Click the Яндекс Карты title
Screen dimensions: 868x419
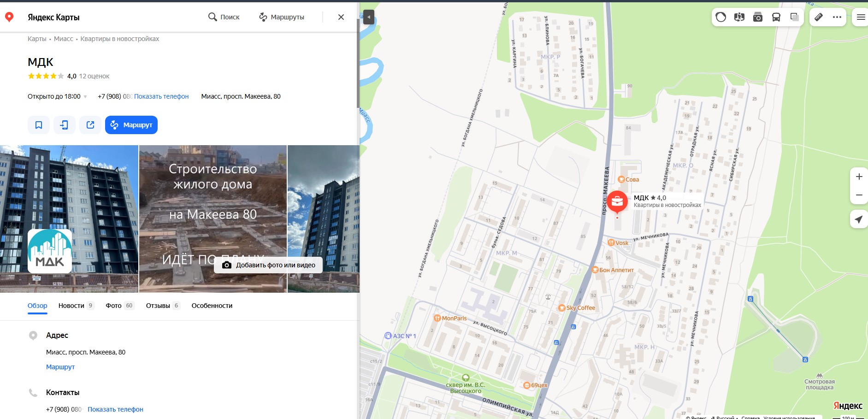pos(53,18)
